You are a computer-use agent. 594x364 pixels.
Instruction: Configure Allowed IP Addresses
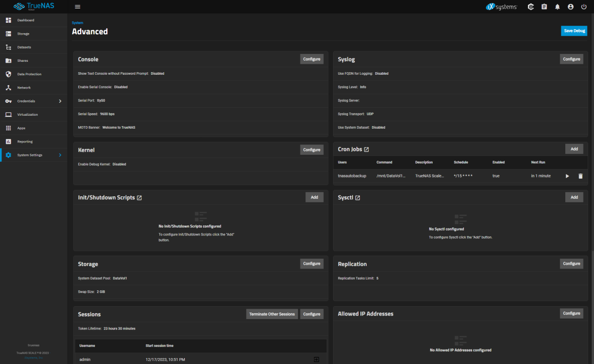pos(572,313)
